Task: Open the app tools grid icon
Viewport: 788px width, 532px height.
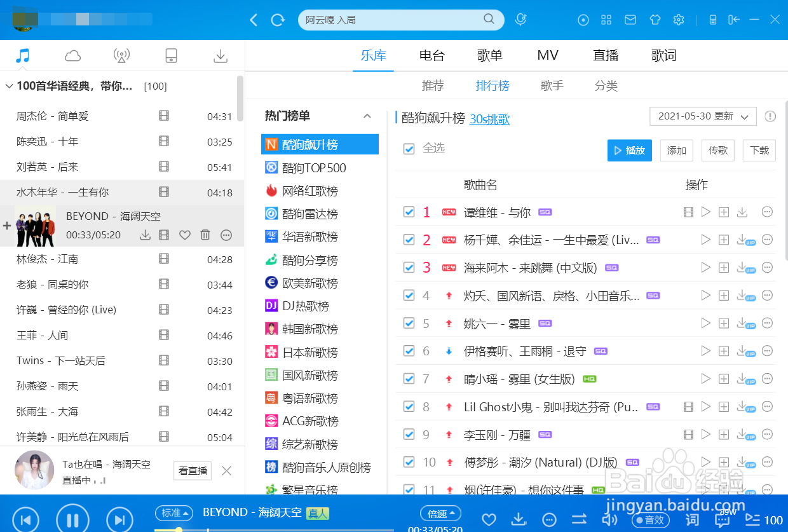Action: point(606,20)
